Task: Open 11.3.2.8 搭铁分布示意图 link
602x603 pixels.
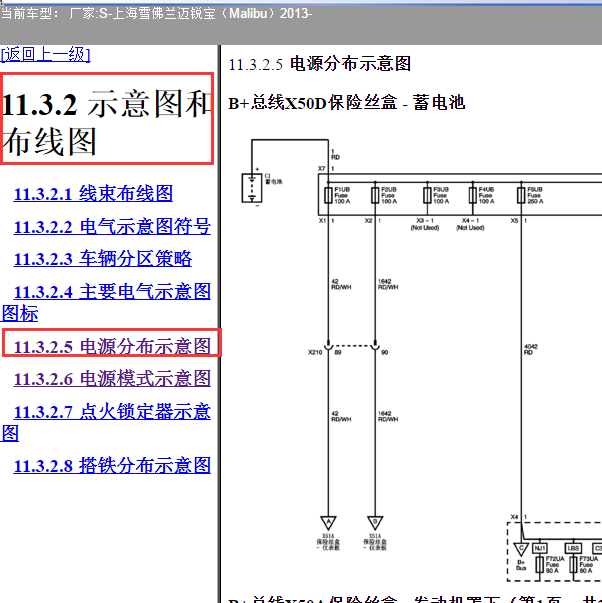Action: coord(112,465)
